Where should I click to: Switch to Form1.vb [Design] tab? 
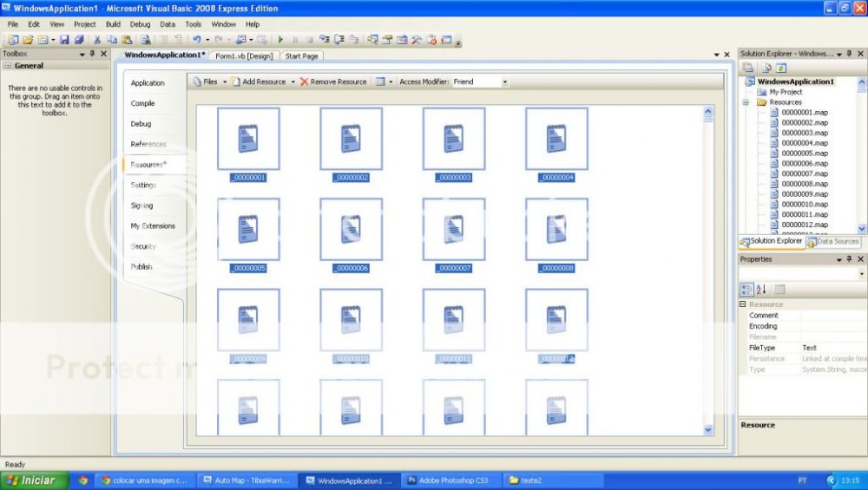tap(244, 56)
